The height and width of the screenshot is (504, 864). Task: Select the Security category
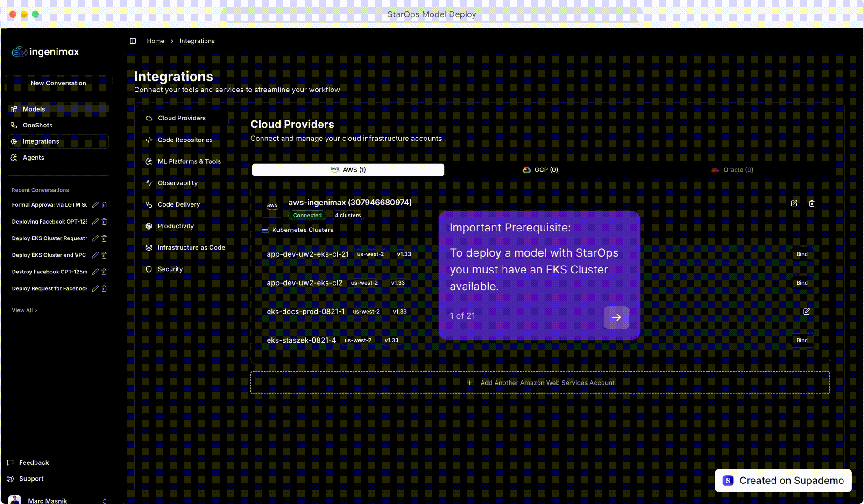click(185, 269)
